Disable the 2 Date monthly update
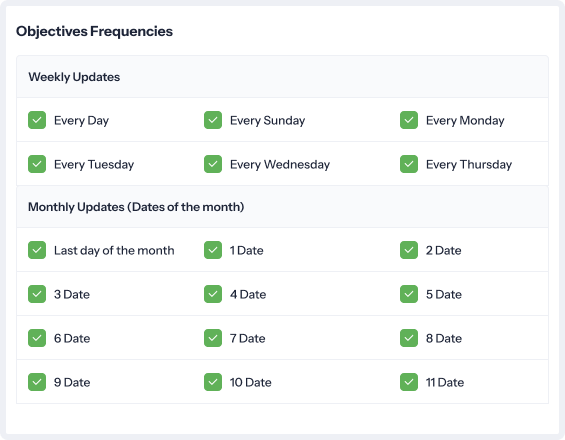565x440 pixels. click(409, 250)
